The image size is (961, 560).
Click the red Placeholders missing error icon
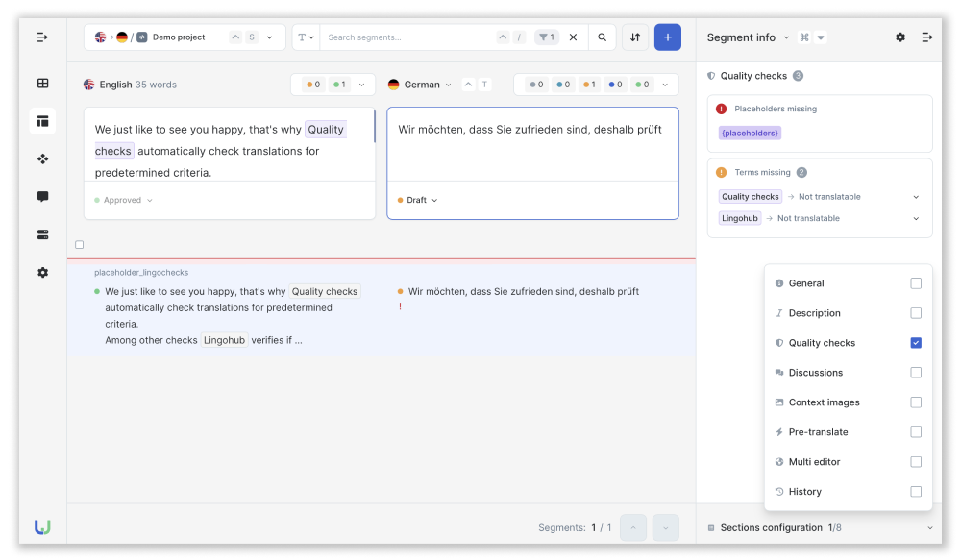pyautogui.click(x=722, y=110)
